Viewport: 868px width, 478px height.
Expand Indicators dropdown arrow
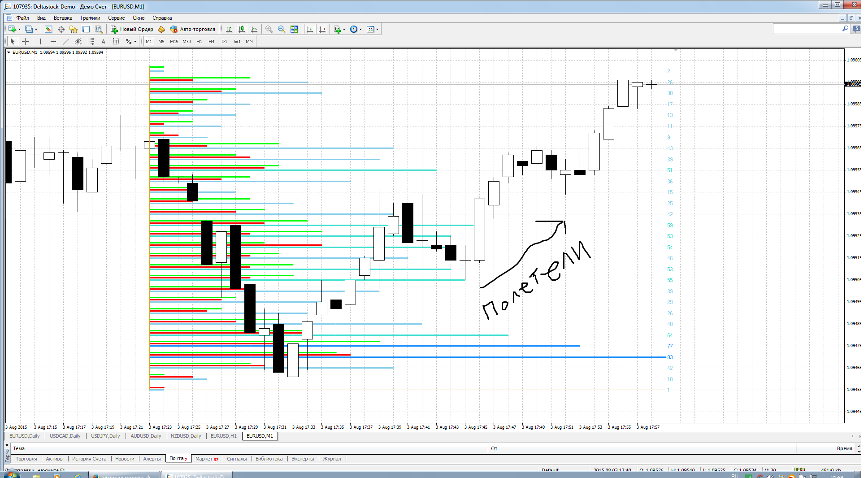click(344, 29)
